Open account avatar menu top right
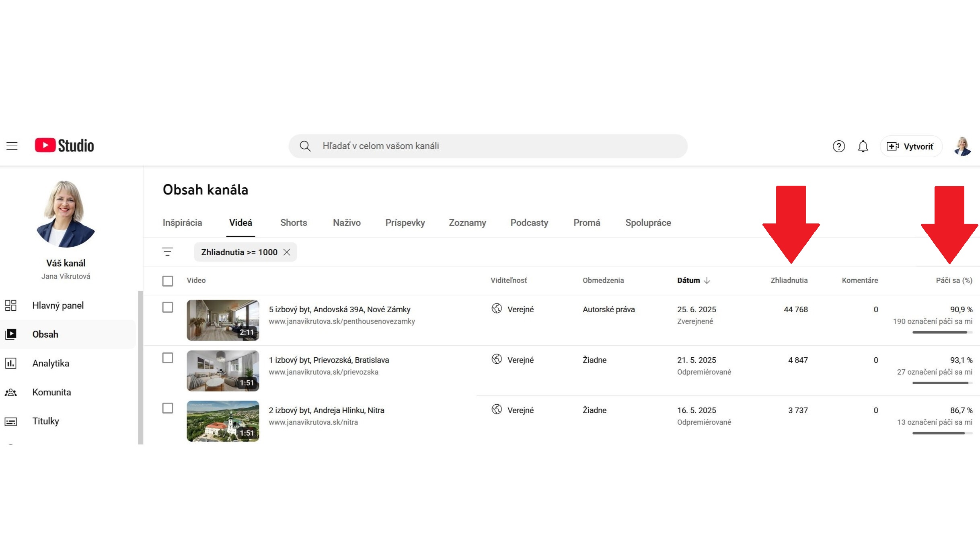The height and width of the screenshot is (551, 980). coord(962,146)
